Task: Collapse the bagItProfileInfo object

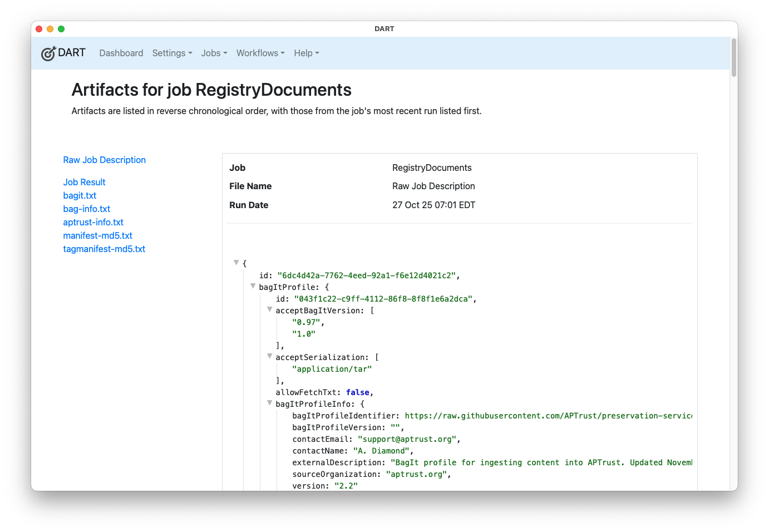Action: coord(270,403)
